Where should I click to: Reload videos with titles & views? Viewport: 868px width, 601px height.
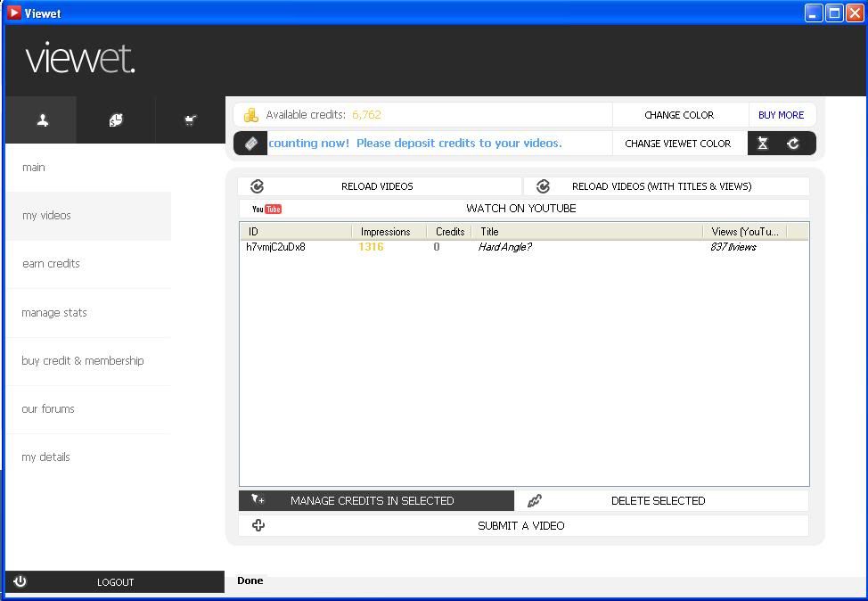coord(667,186)
